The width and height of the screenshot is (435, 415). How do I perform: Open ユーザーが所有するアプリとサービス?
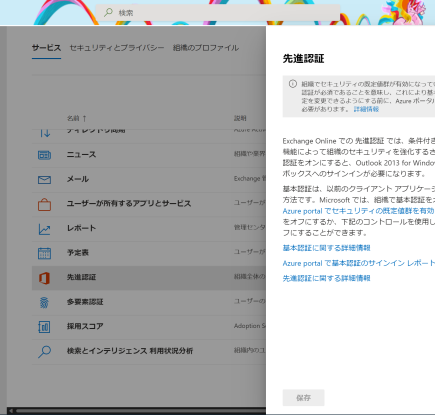[149, 204]
